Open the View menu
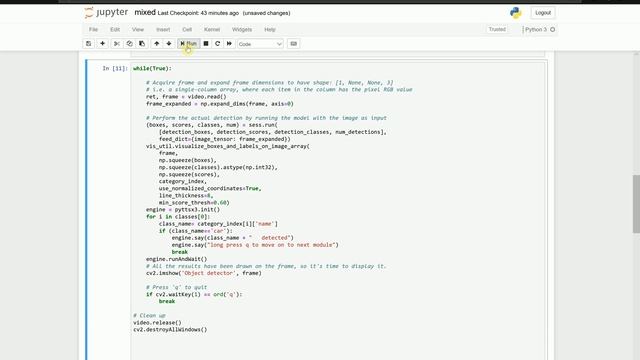Viewport: 640px width, 360px height. pos(138,29)
